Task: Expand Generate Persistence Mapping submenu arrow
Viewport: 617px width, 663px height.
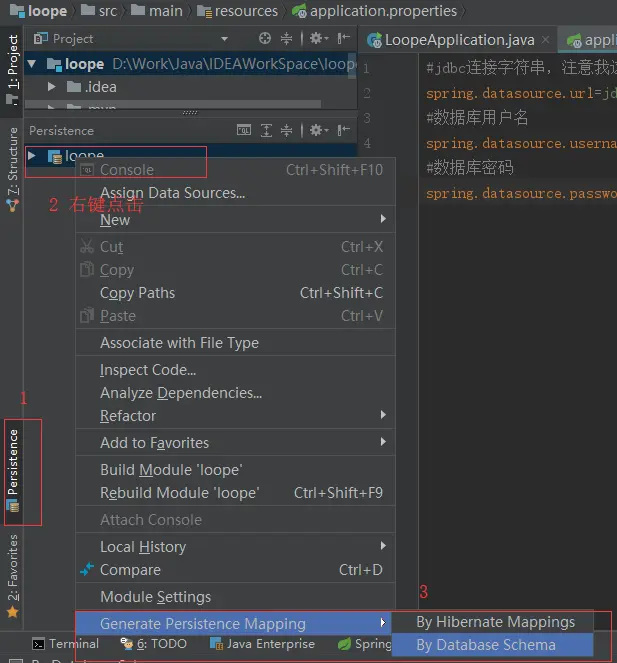Action: pos(383,623)
